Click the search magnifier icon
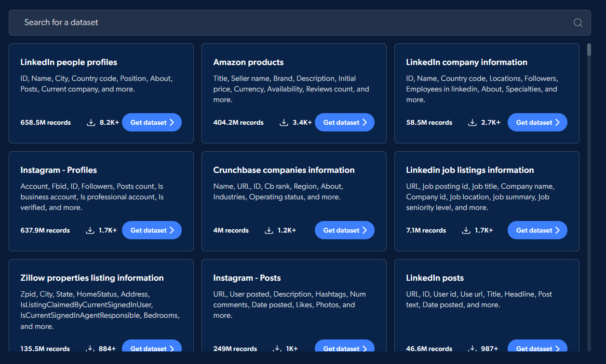 [x=578, y=23]
